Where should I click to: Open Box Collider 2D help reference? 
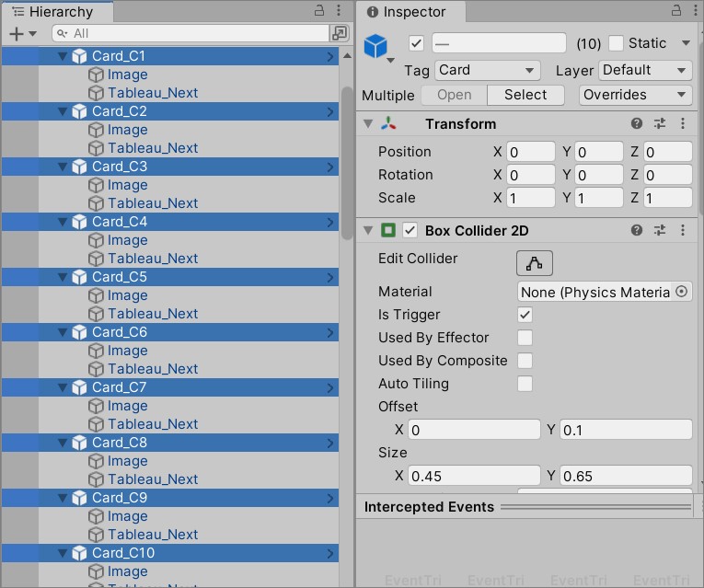tap(637, 231)
